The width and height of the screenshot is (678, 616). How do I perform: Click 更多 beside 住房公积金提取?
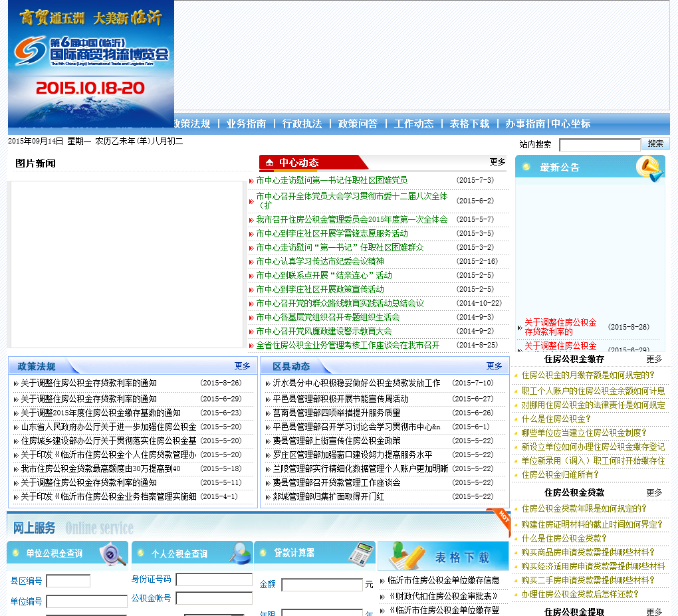[x=654, y=612]
